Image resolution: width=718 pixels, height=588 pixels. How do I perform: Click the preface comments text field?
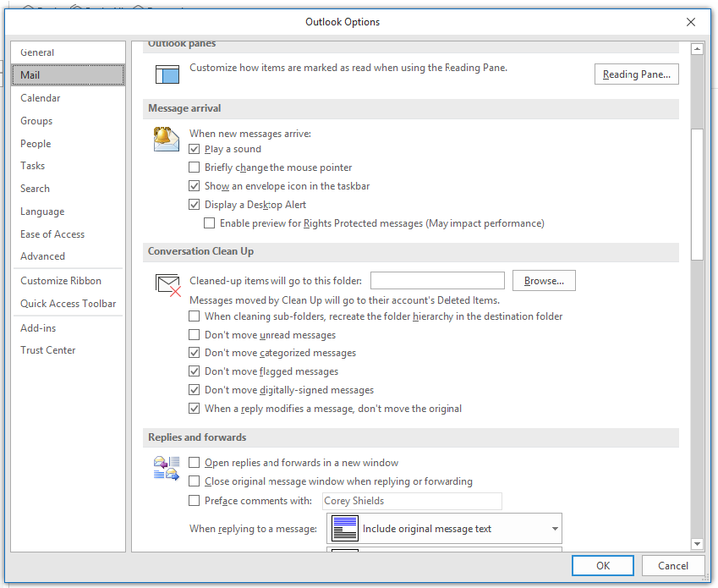[x=412, y=501]
